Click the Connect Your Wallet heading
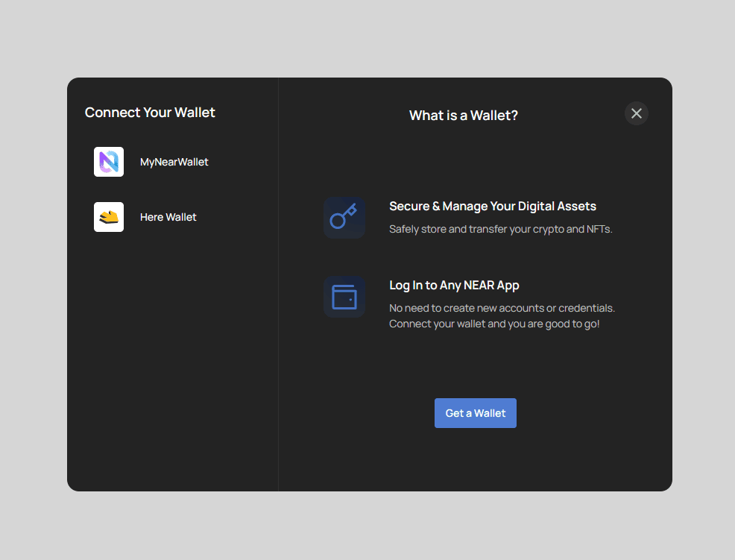This screenshot has height=560, width=735. (150, 113)
